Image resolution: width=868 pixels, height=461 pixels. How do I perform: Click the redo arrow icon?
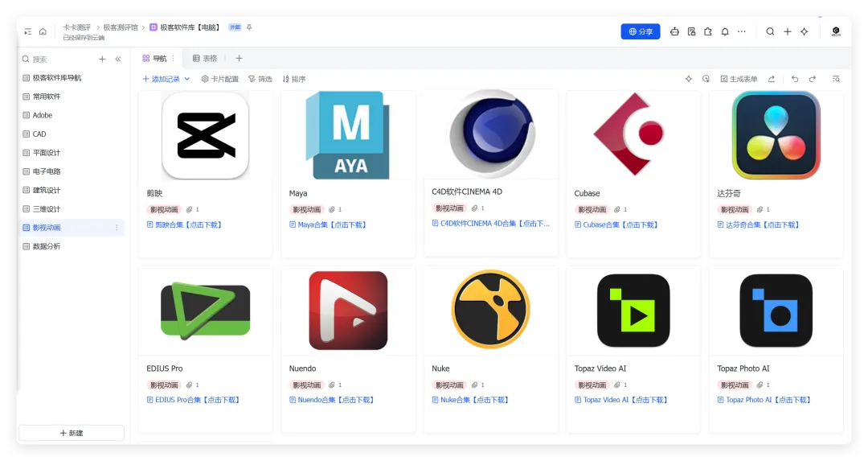tap(812, 79)
